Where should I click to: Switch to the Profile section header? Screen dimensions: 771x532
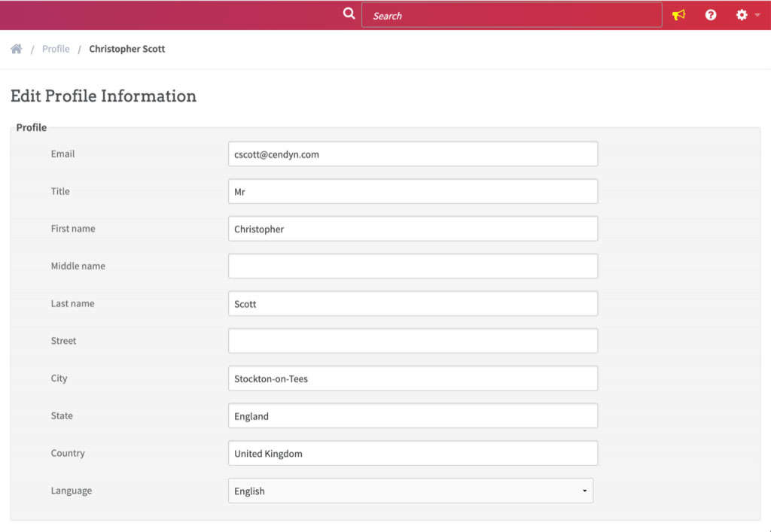click(31, 127)
